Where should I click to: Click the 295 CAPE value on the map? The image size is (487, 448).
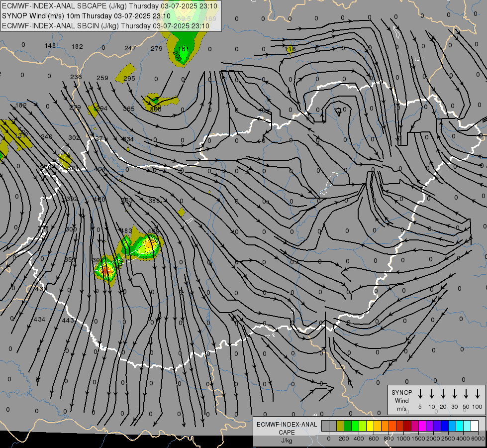(129, 78)
